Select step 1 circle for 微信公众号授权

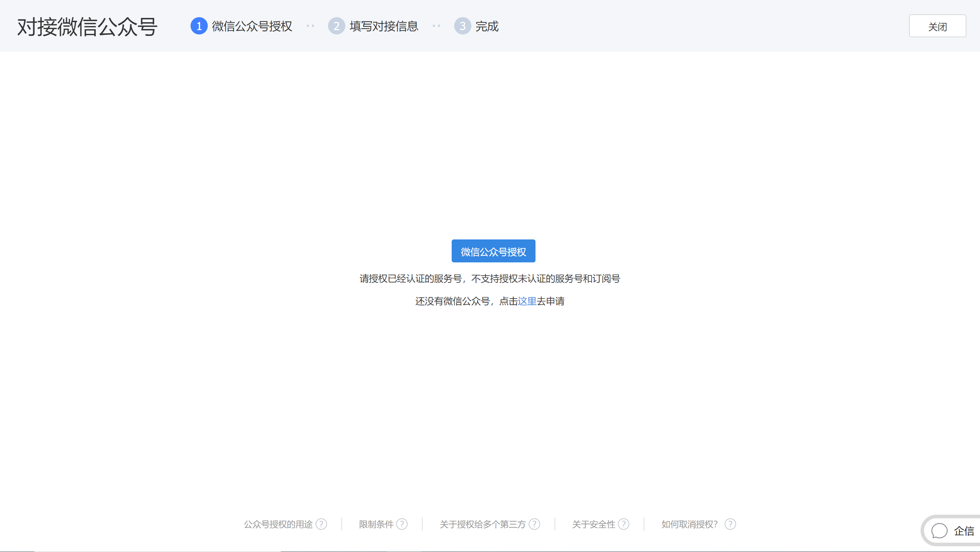(198, 26)
